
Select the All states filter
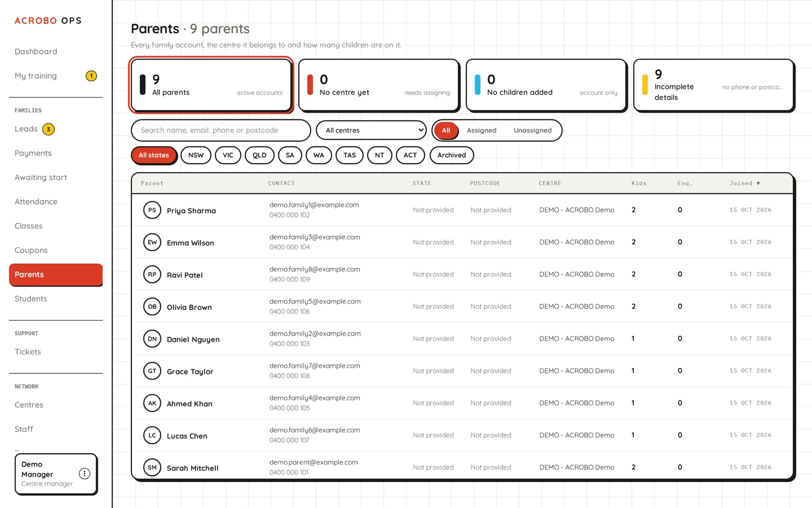154,155
